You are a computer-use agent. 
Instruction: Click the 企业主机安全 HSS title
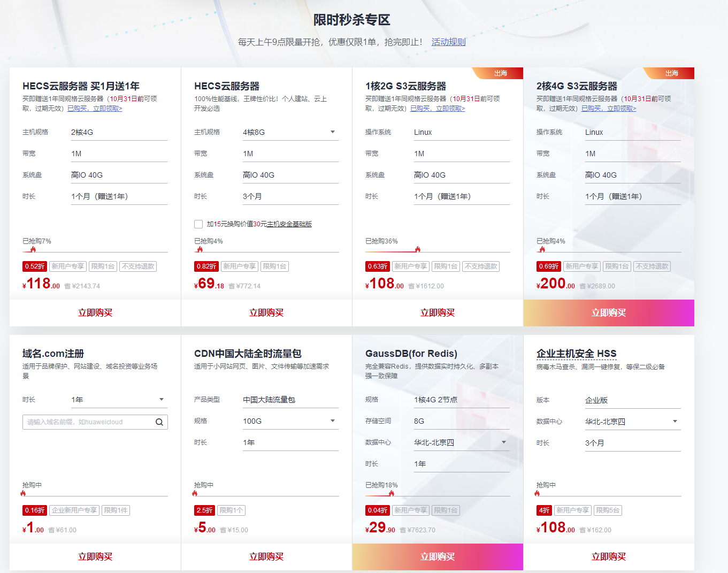coord(577,354)
